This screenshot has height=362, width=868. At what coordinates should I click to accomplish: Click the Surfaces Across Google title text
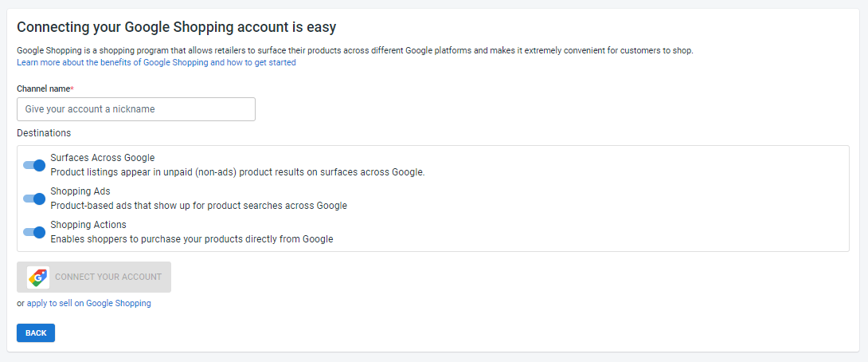pyautogui.click(x=103, y=157)
